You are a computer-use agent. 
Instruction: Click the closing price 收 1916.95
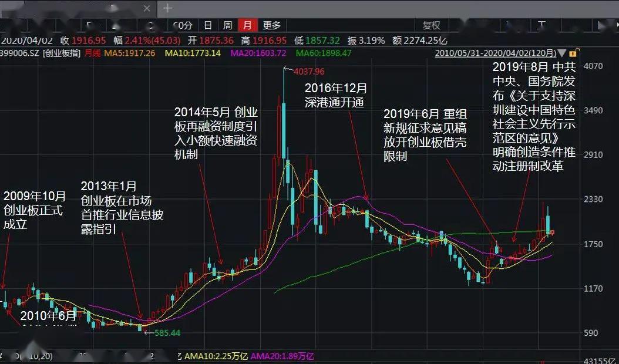pyautogui.click(x=83, y=41)
